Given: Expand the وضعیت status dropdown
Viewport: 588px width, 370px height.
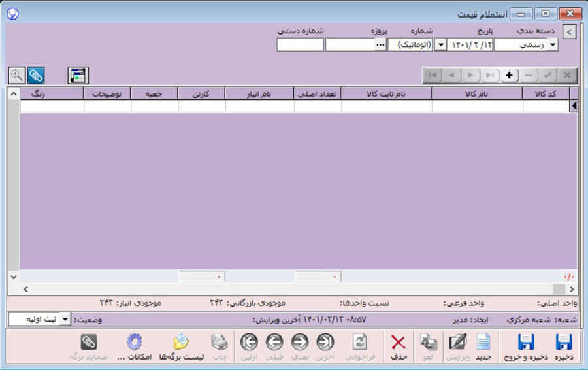Looking at the screenshot, I should tap(65, 319).
